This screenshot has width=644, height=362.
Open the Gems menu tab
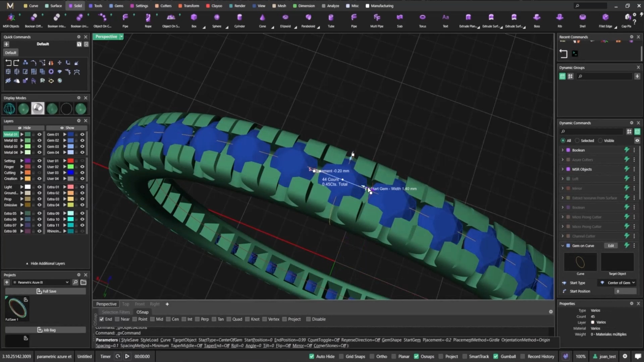tap(116, 6)
